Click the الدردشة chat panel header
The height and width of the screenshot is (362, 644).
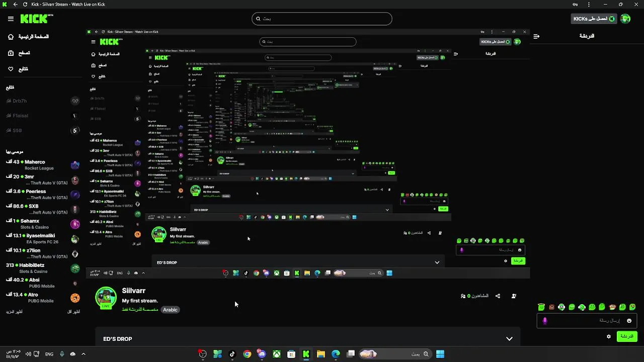587,36
